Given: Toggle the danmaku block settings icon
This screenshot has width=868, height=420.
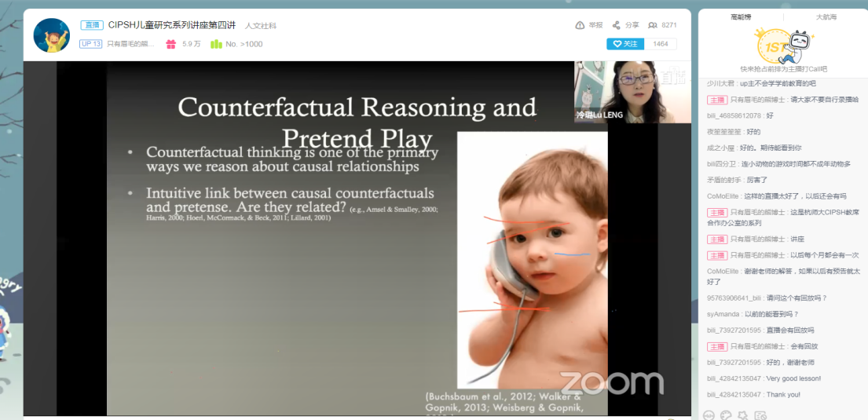Looking at the screenshot, I should click(760, 415).
